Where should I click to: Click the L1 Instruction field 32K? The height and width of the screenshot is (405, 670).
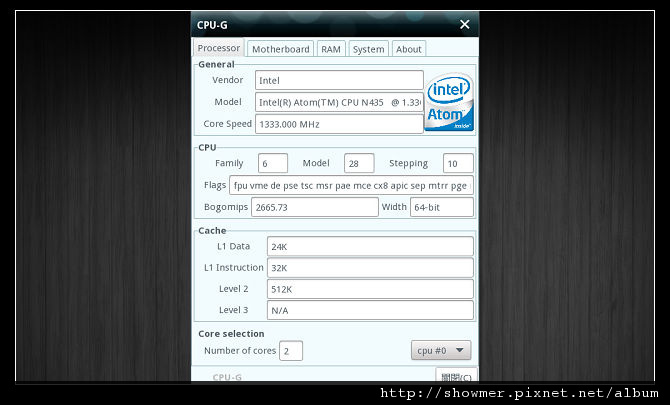pos(370,268)
